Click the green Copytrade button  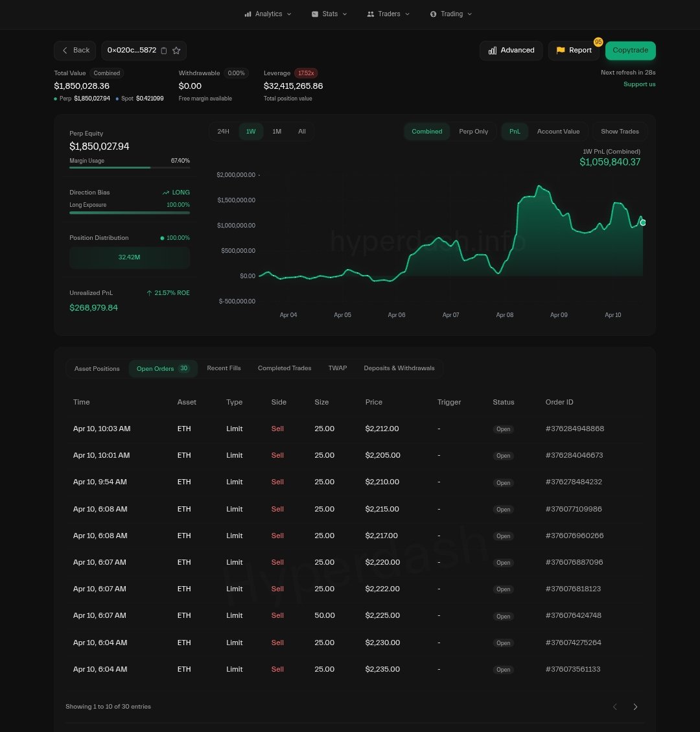tap(630, 51)
